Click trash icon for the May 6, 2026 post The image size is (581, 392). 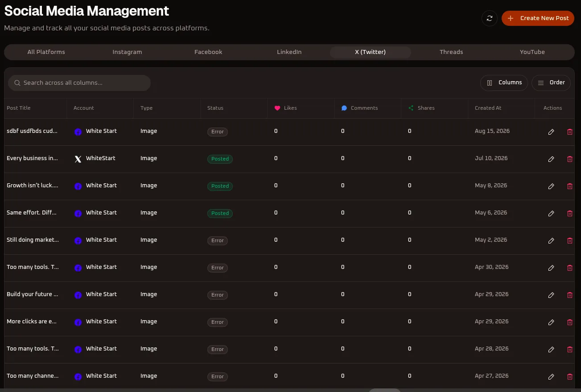pyautogui.click(x=569, y=214)
